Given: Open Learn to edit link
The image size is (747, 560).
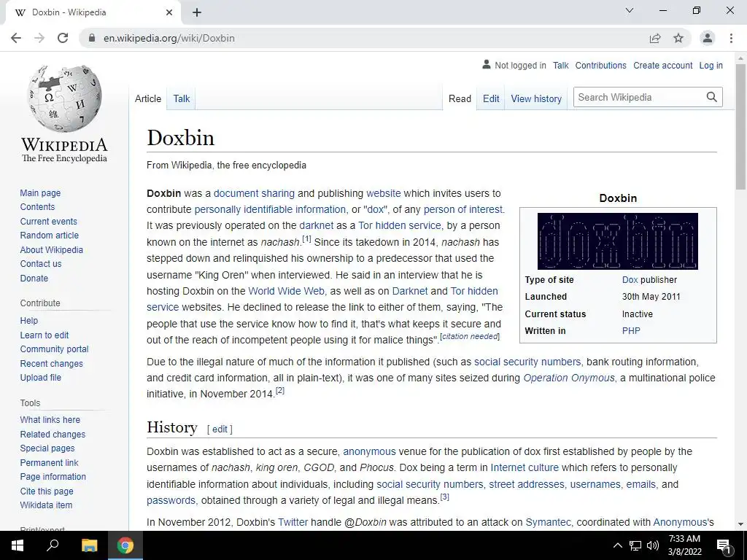Looking at the screenshot, I should (44, 335).
